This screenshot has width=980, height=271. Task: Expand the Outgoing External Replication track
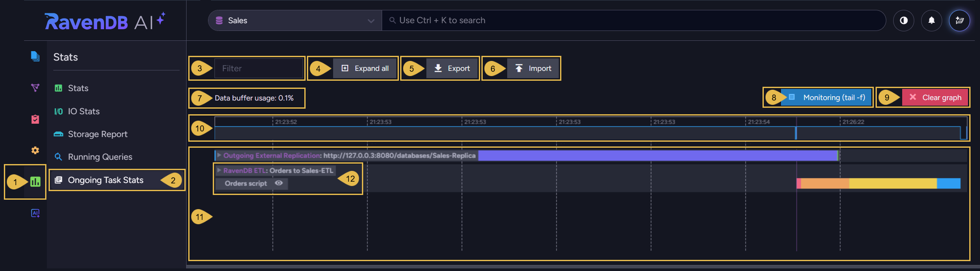(219, 155)
